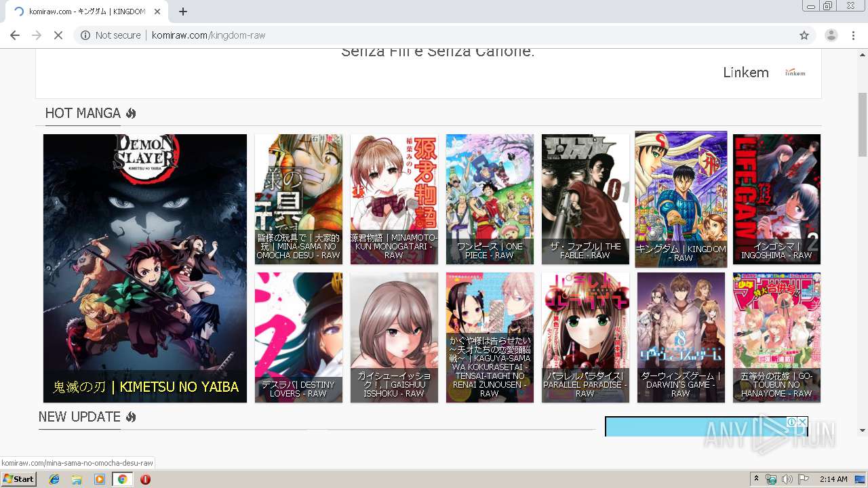Open Destiny Lovers raw manga
The height and width of the screenshot is (488, 868).
pyautogui.click(x=298, y=338)
